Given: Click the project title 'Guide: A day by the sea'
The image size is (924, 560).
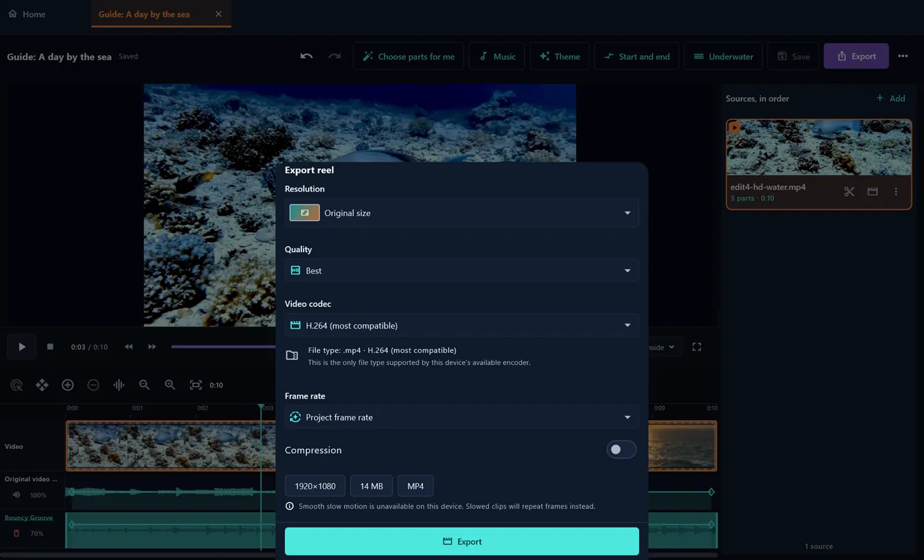Looking at the screenshot, I should click(59, 56).
